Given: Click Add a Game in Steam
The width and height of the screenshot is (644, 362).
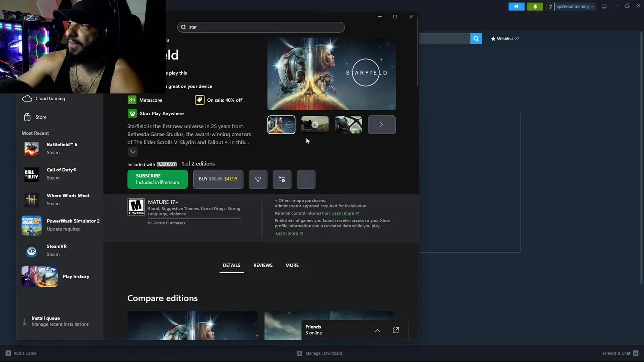Looking at the screenshot, I should click(21, 353).
